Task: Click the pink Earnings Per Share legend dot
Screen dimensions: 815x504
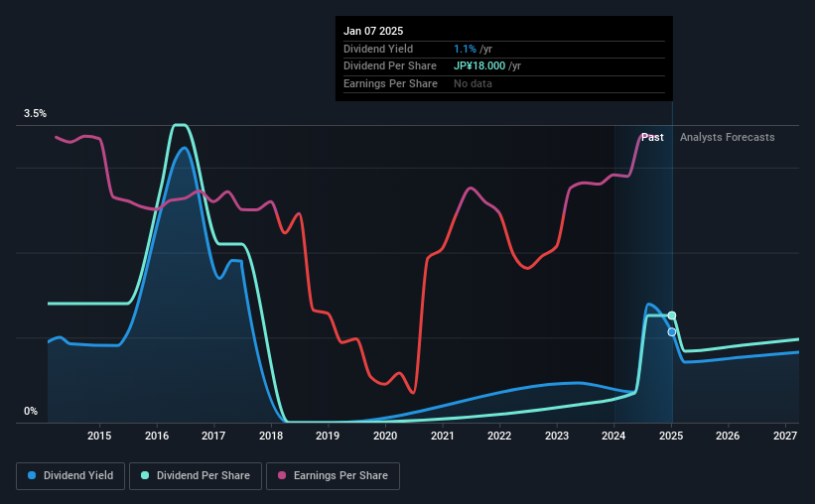Action: (x=282, y=476)
